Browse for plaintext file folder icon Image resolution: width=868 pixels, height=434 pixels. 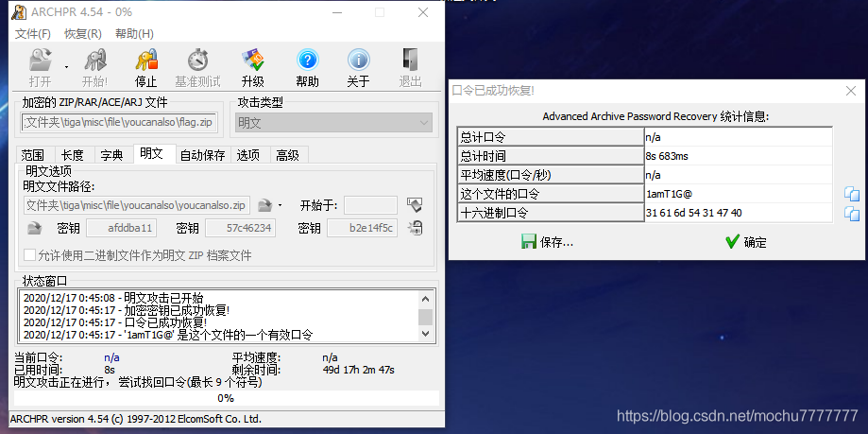(x=265, y=205)
